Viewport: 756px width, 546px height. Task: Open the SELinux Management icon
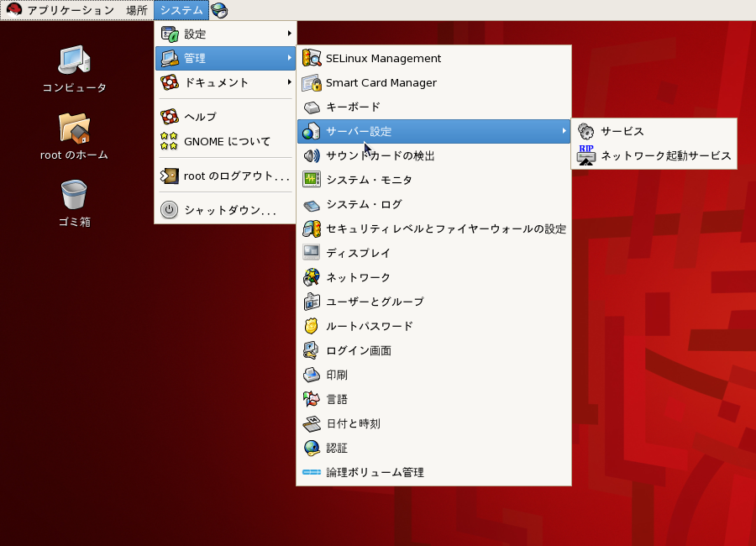[x=312, y=58]
